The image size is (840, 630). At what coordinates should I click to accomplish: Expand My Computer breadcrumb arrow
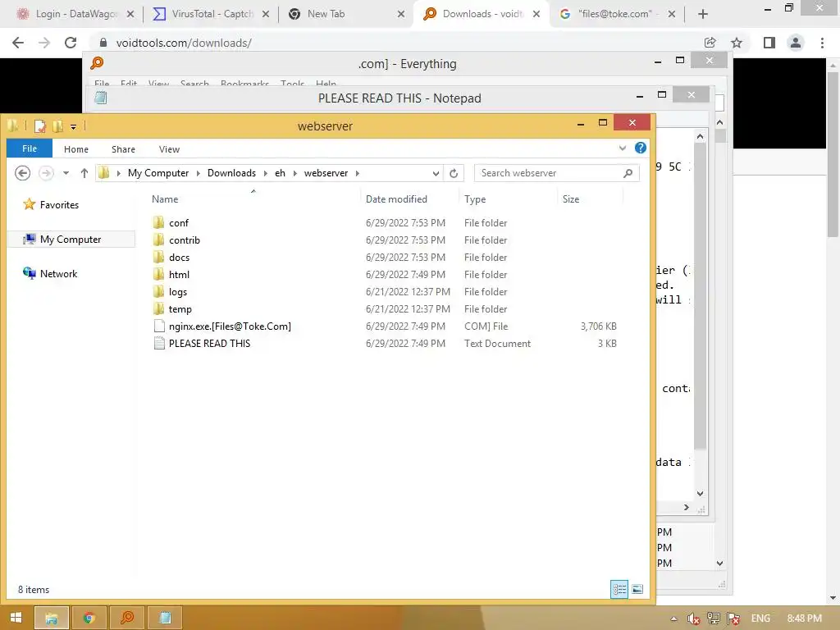coord(199,173)
